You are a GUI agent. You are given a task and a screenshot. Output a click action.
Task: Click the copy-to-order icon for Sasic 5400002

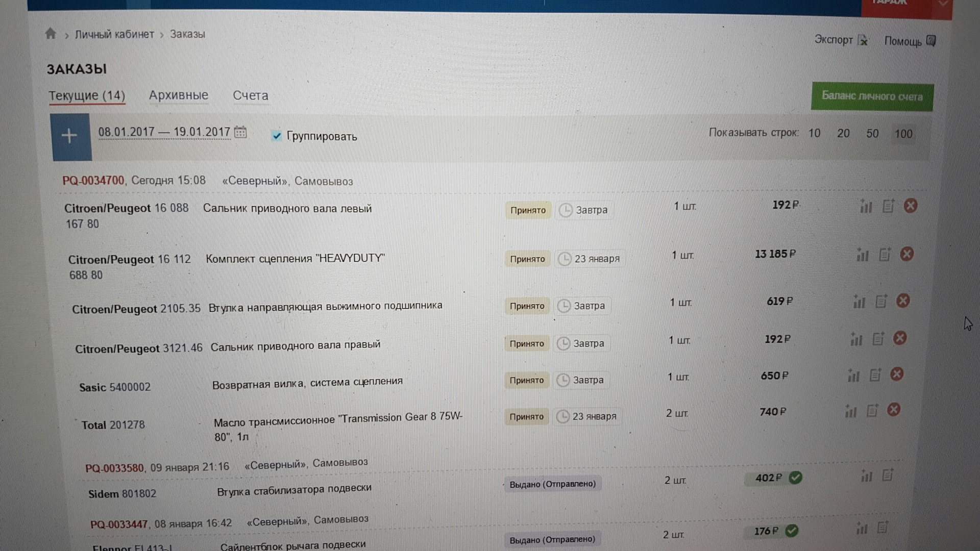[874, 375]
